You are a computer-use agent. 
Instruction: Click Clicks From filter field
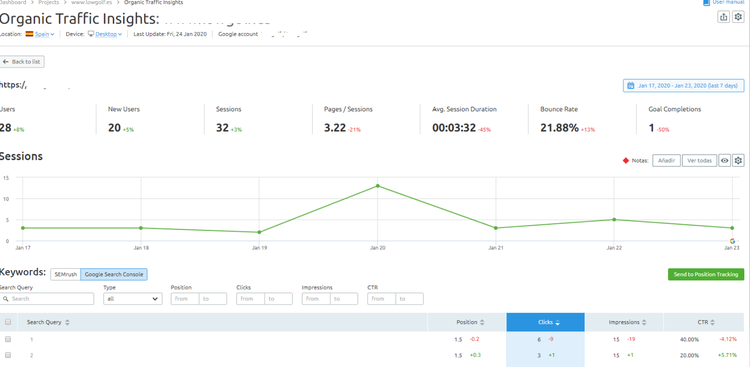(x=250, y=299)
